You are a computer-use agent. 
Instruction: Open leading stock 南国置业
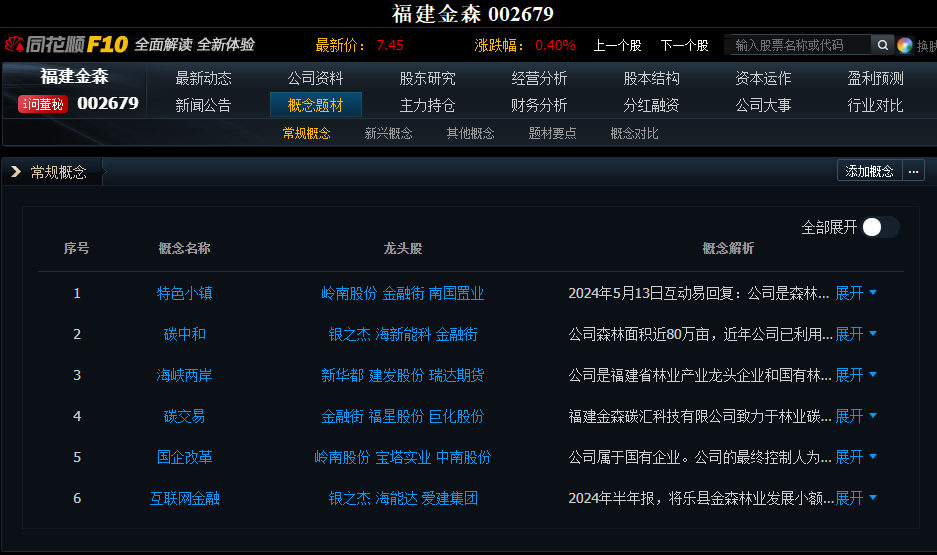tap(457, 293)
